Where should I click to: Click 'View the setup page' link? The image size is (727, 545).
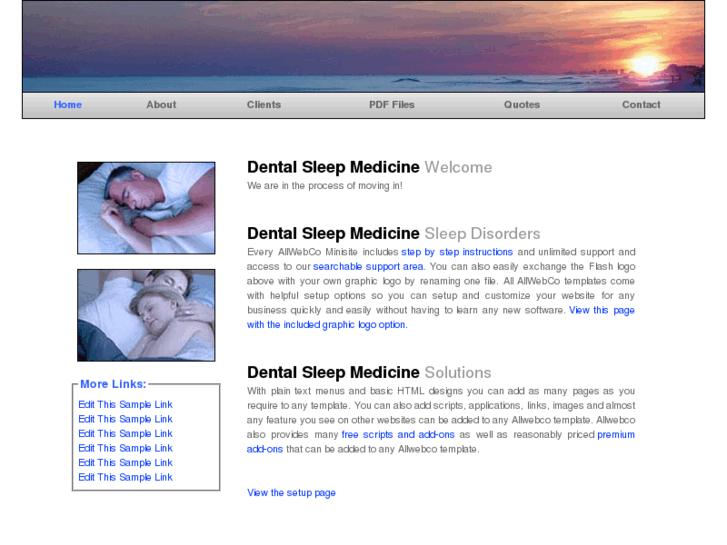[x=291, y=493]
